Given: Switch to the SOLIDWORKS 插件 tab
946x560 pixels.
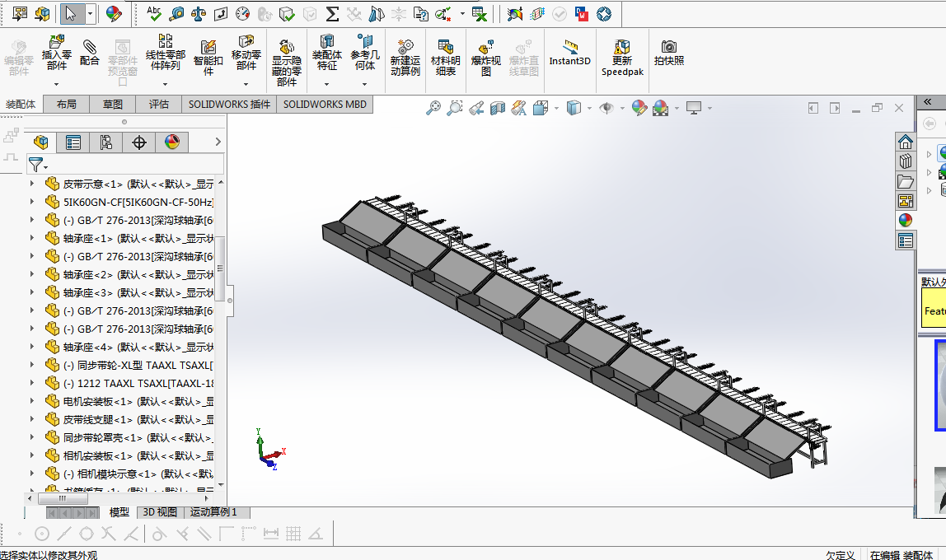Looking at the screenshot, I should pos(229,105).
